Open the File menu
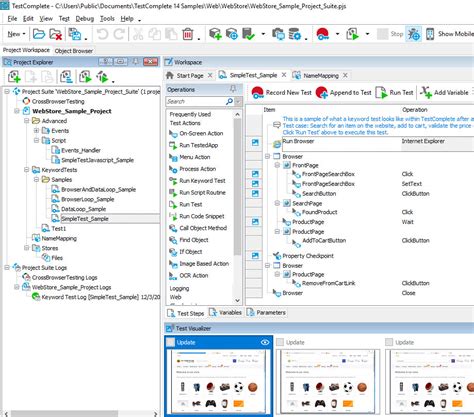Image resolution: width=474 pixels, height=417 pixels. click(x=12, y=19)
